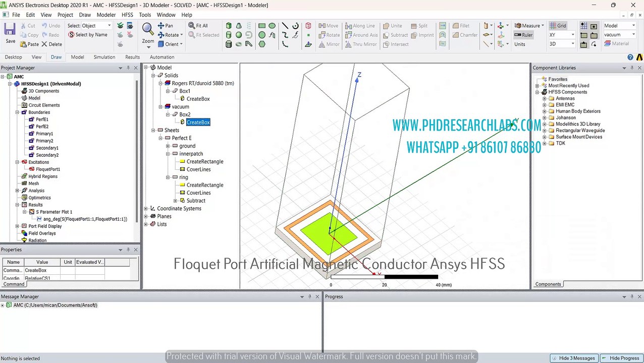
Task: Toggle the Grid display button
Action: coord(558,26)
